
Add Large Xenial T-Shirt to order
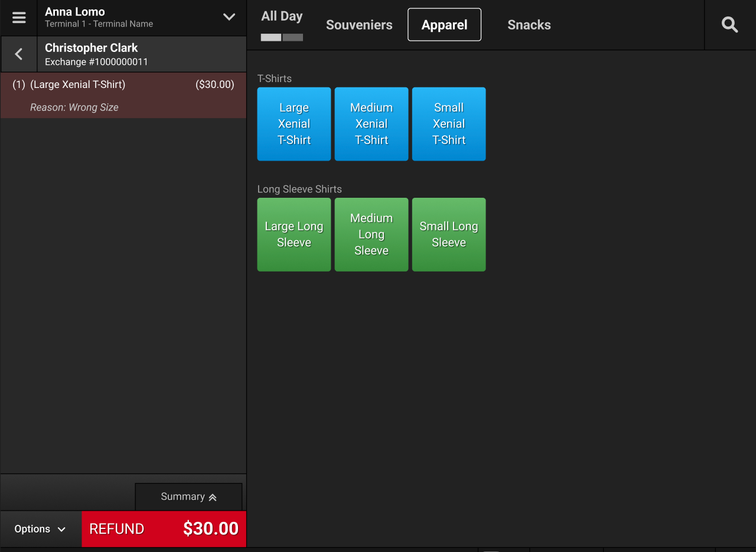click(x=294, y=124)
